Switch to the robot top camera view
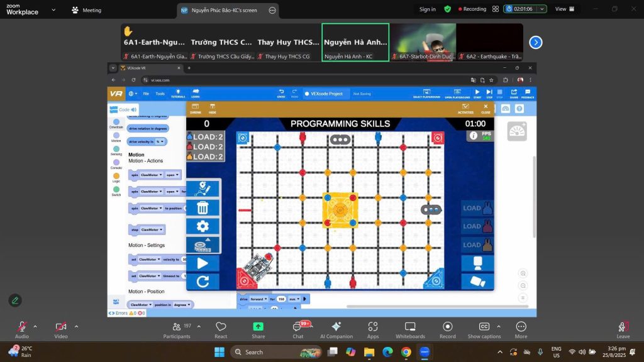The width and height of the screenshot is (644, 362). [478, 263]
